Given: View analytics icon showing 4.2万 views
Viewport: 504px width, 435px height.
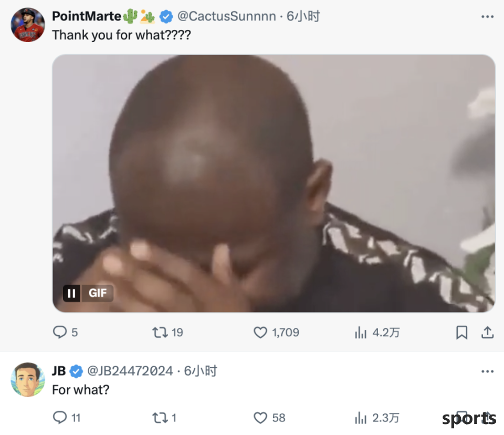Looking at the screenshot, I should 360,333.
